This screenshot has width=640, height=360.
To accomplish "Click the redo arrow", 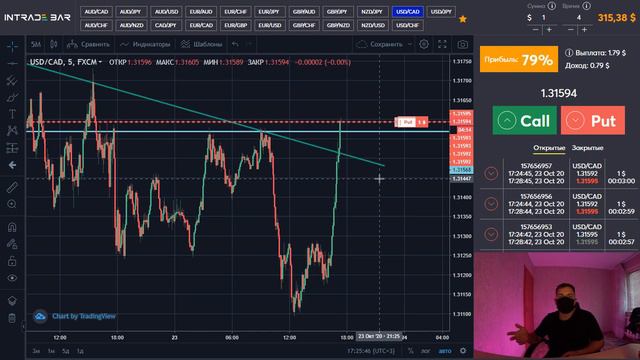I will [249, 44].
